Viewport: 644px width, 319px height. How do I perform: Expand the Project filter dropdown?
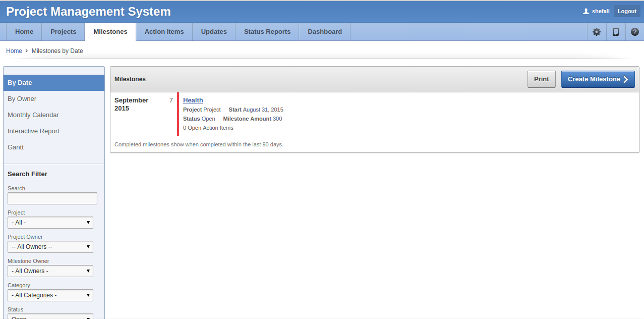coord(50,223)
